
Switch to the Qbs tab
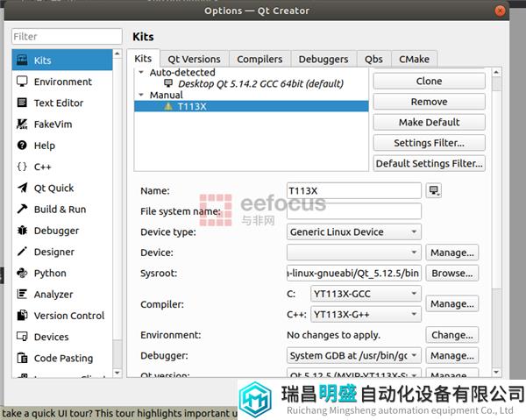click(x=373, y=60)
